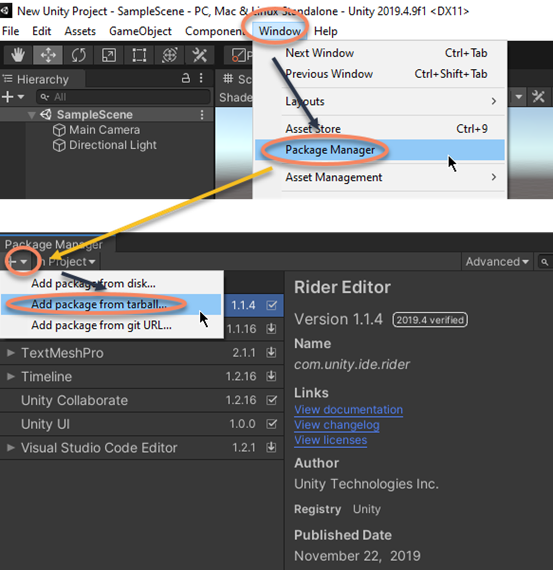This screenshot has width=553, height=570.
Task: Select the Rotate tool
Action: tap(79, 55)
